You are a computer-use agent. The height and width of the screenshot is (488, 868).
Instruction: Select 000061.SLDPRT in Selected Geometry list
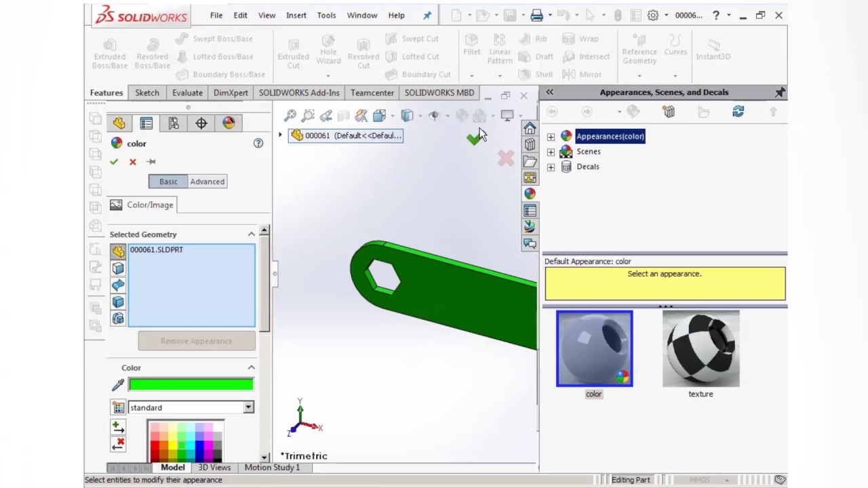[157, 249]
